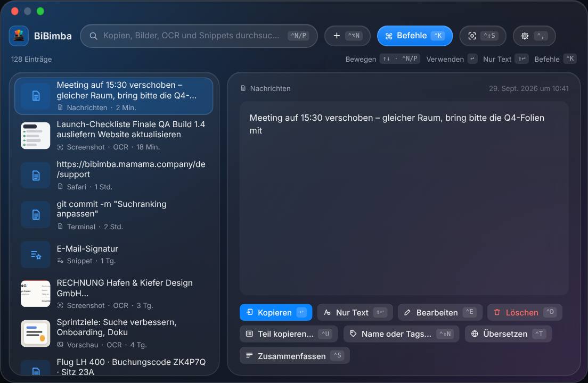
Task: Select the Launch-Checkliste Finale QA entry
Action: (x=113, y=136)
